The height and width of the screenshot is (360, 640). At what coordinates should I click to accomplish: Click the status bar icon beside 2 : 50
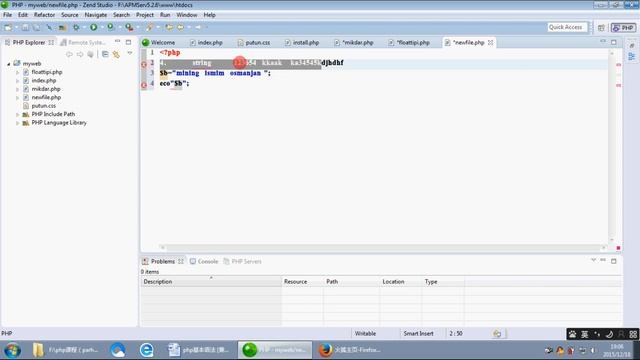pos(497,333)
